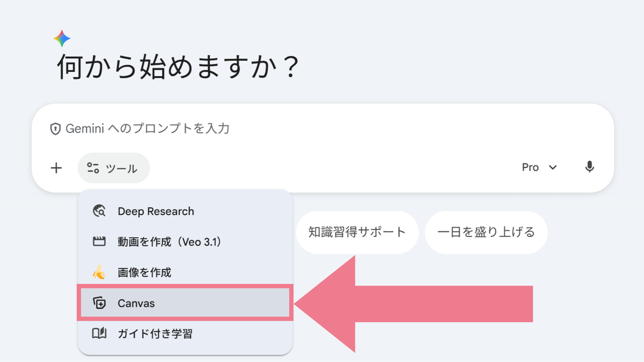
Task: Choose ガイド付き学習 menu option
Action: point(155,334)
